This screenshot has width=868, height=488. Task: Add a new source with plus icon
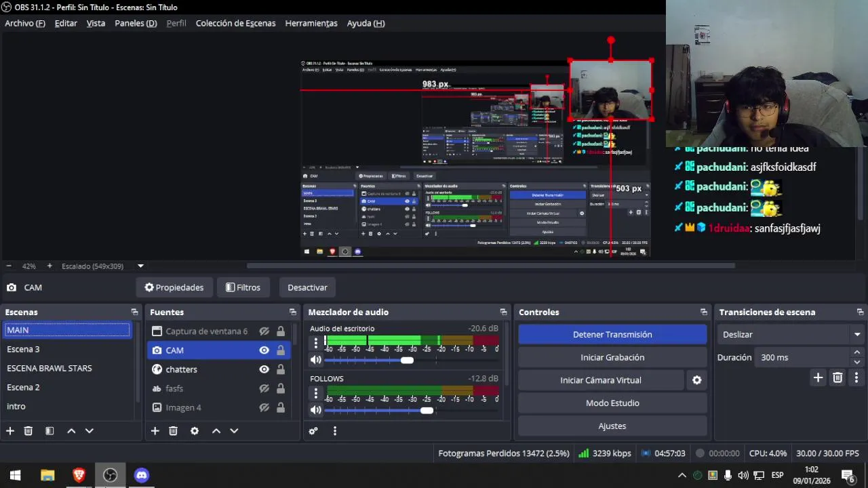[x=155, y=431]
